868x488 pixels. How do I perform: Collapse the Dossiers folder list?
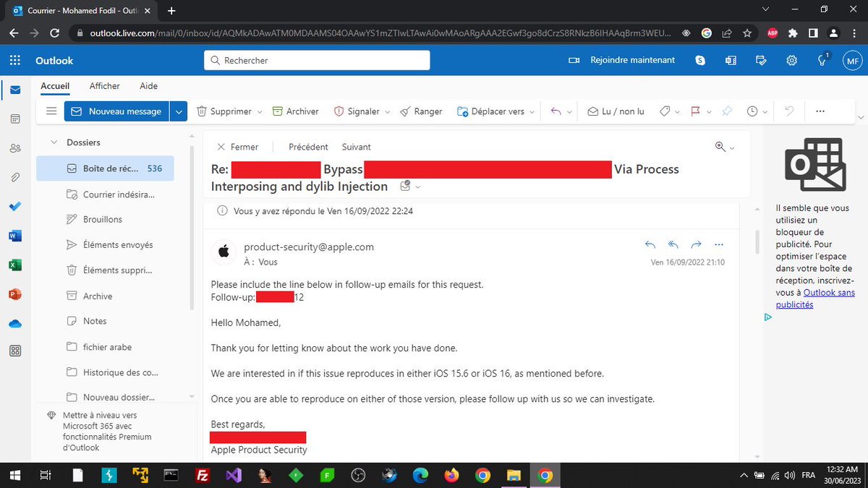pyautogui.click(x=54, y=142)
